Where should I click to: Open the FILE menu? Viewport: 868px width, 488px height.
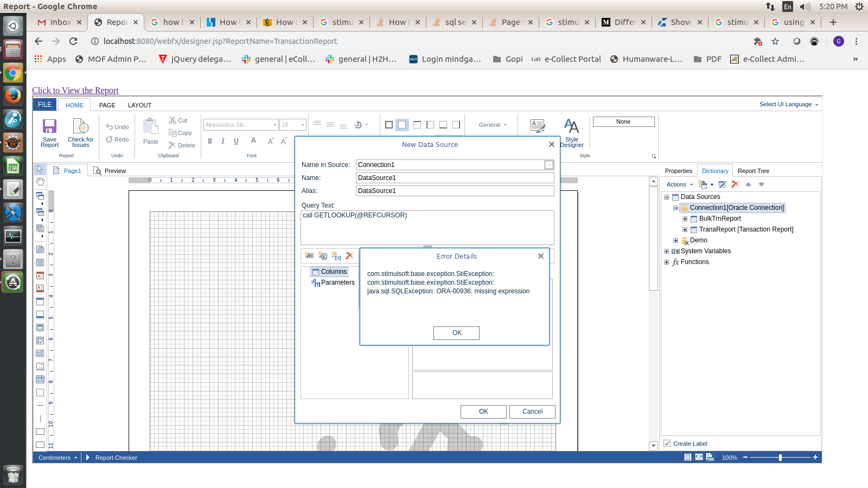pos(44,105)
